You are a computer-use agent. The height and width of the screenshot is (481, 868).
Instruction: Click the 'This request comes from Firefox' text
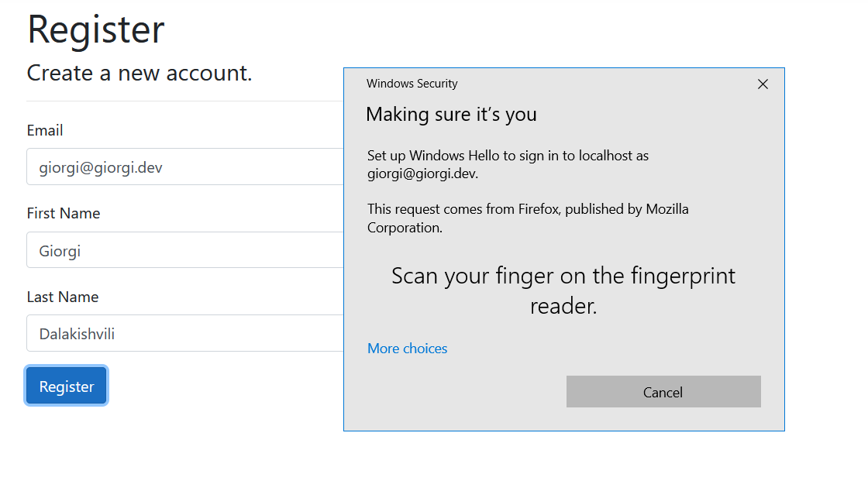click(x=527, y=209)
